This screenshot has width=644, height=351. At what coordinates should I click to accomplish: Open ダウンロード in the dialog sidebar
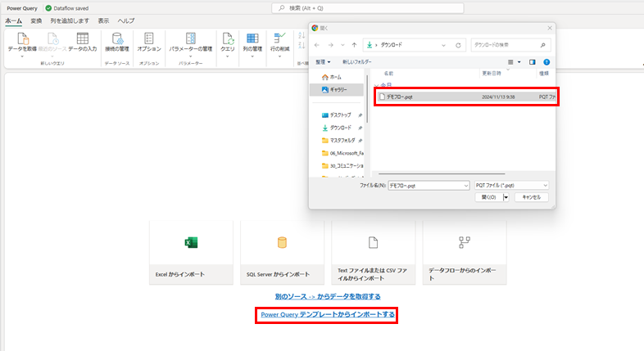337,128
